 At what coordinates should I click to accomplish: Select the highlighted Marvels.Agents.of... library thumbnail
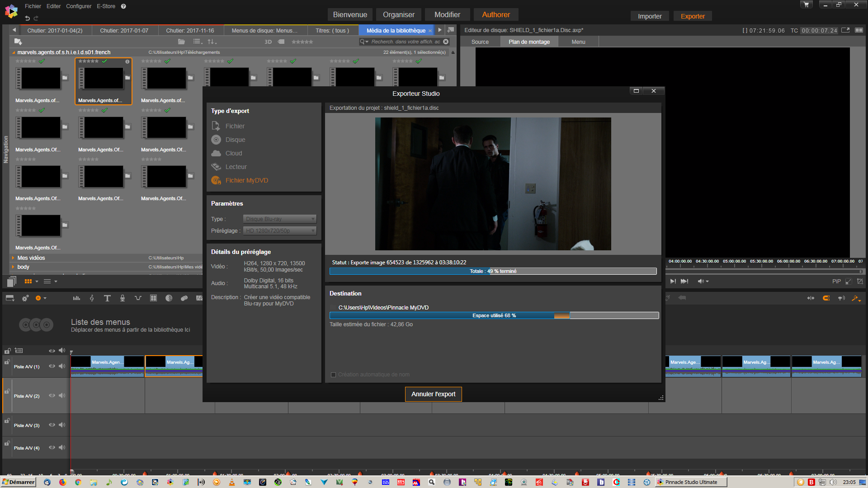click(104, 81)
